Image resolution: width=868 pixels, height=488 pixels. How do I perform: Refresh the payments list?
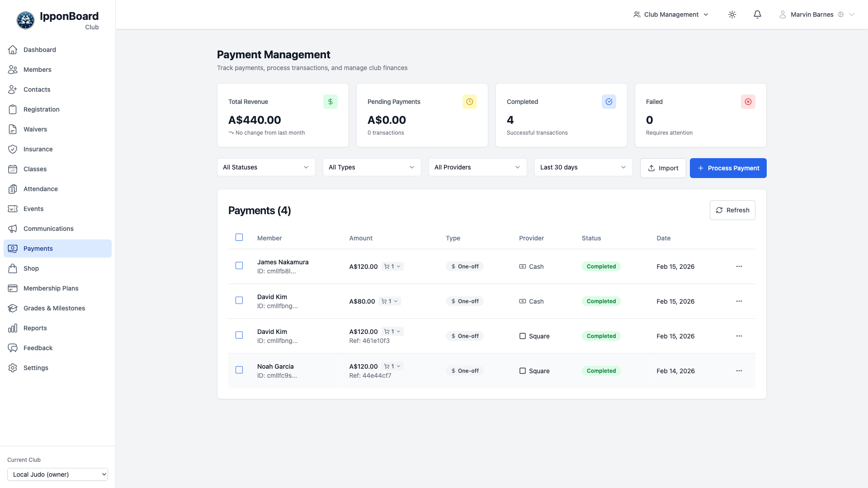732,210
